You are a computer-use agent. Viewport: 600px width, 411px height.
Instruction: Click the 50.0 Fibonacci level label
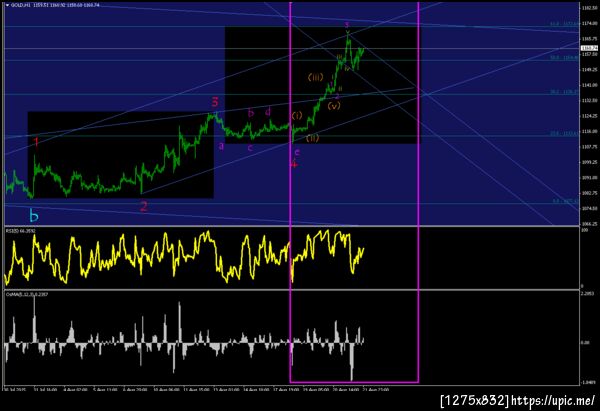pyautogui.click(x=564, y=58)
